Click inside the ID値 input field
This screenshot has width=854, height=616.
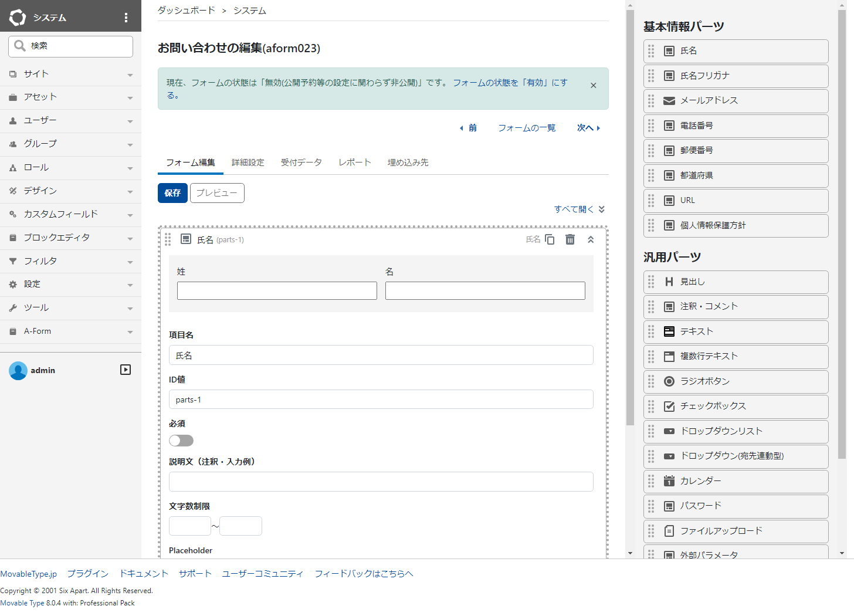point(381,400)
